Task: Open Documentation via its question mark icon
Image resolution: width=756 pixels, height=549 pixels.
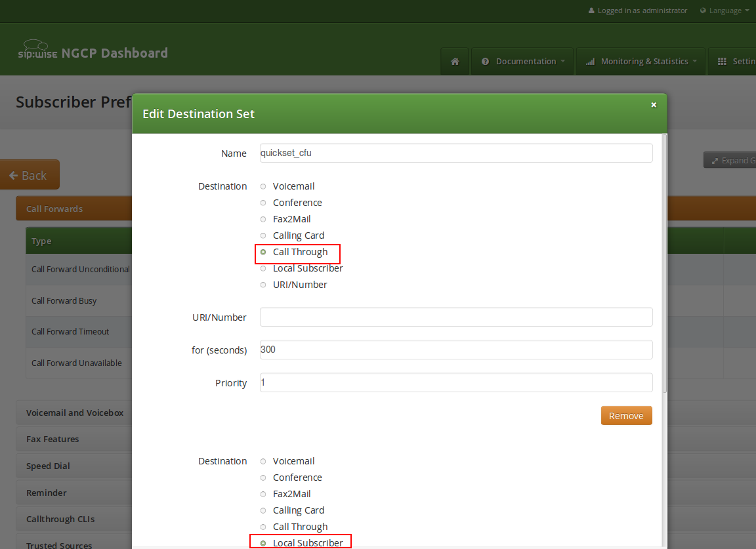Action: [486, 61]
